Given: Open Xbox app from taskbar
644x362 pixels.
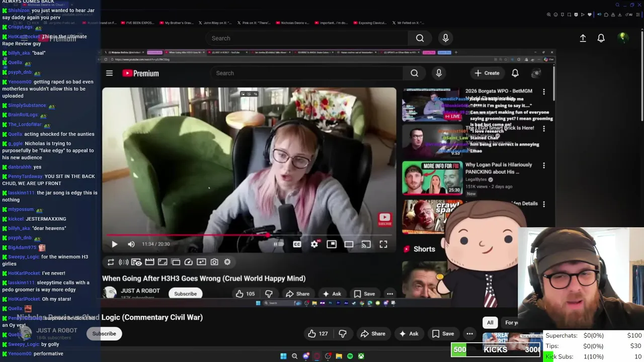Looking at the screenshot, I should click(361, 356).
